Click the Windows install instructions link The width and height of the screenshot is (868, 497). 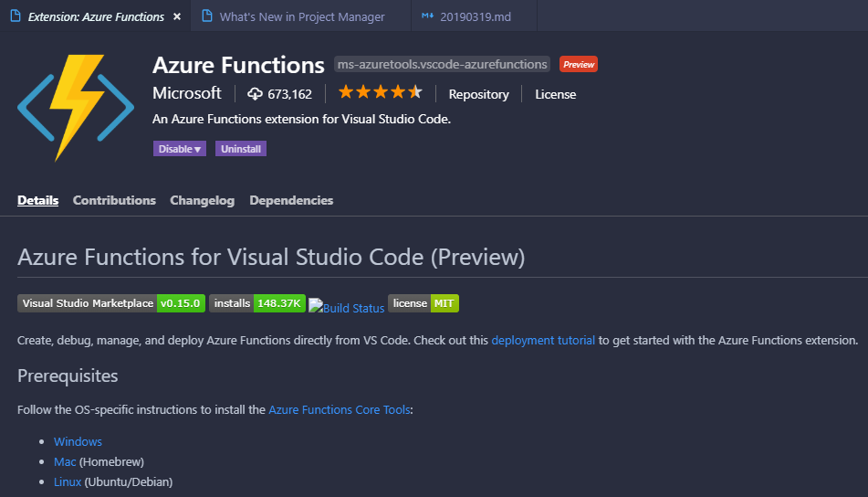(78, 441)
